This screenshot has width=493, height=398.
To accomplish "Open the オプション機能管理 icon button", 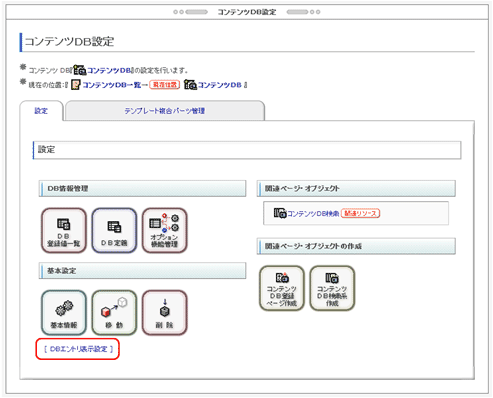I will coord(165,230).
